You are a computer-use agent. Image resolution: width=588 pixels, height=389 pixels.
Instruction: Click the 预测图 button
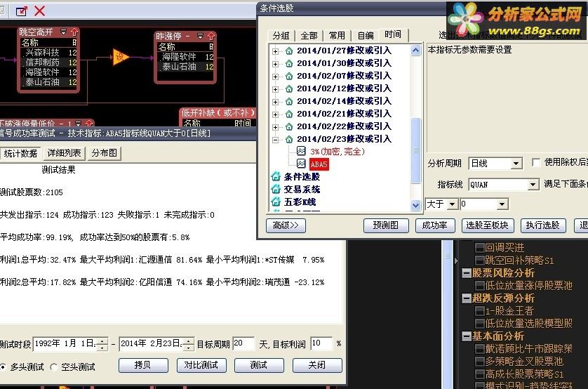(386, 225)
